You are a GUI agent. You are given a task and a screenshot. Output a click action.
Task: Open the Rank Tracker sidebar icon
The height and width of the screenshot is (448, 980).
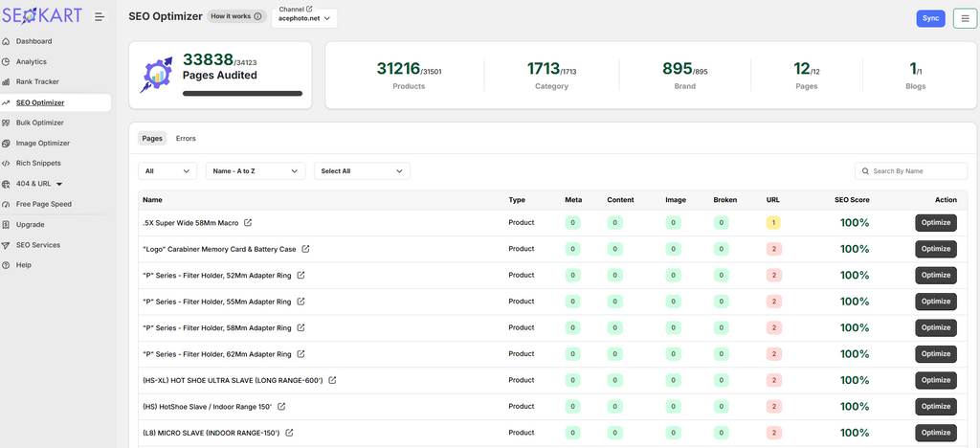[6, 82]
